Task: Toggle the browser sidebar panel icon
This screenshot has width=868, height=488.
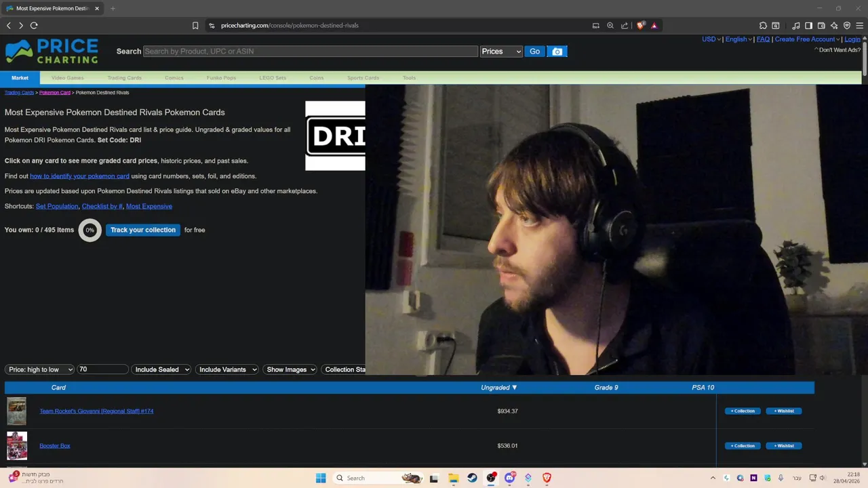Action: click(808, 26)
